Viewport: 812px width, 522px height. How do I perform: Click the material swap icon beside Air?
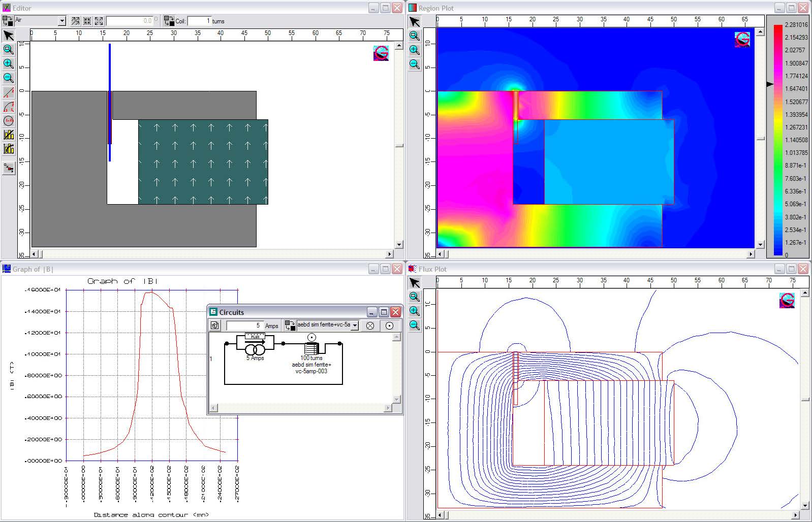(x=8, y=21)
